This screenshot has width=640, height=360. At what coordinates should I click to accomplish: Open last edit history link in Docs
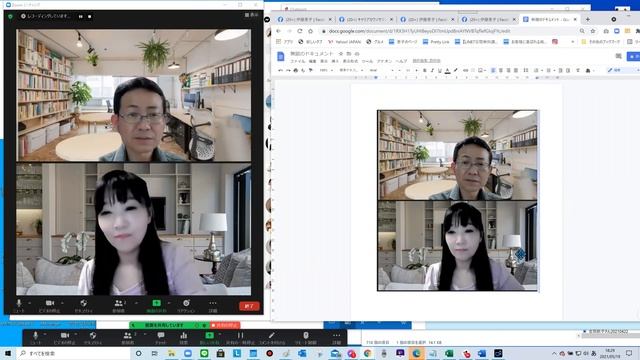[426, 61]
